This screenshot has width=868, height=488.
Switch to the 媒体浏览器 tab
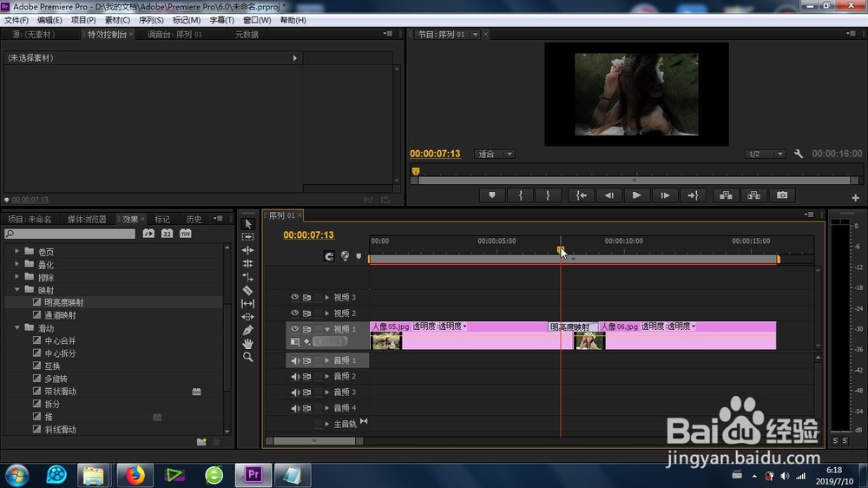point(87,220)
